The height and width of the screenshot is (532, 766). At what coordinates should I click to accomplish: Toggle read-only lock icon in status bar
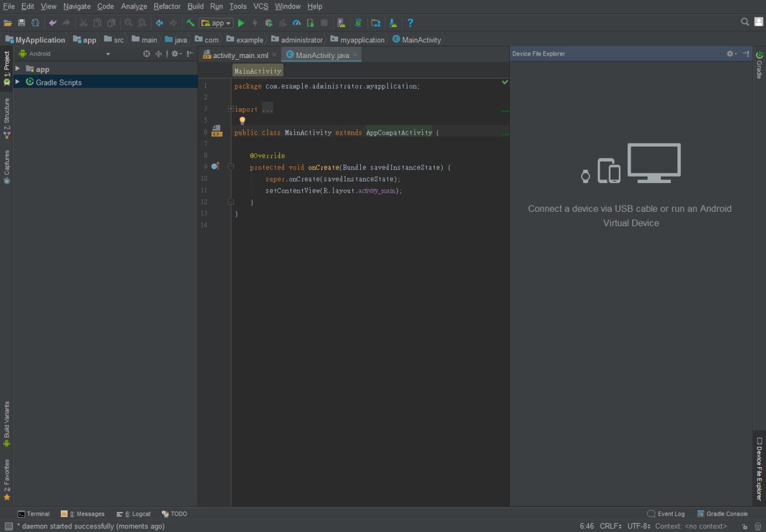click(x=743, y=527)
